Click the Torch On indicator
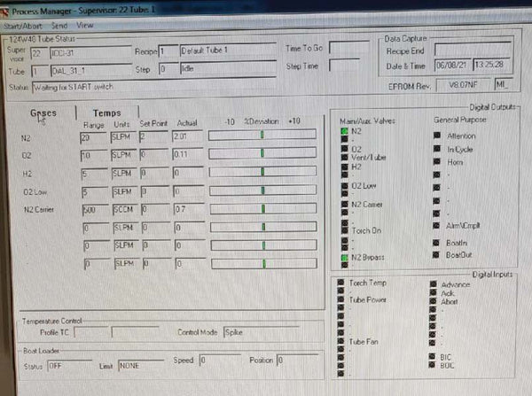 (345, 230)
